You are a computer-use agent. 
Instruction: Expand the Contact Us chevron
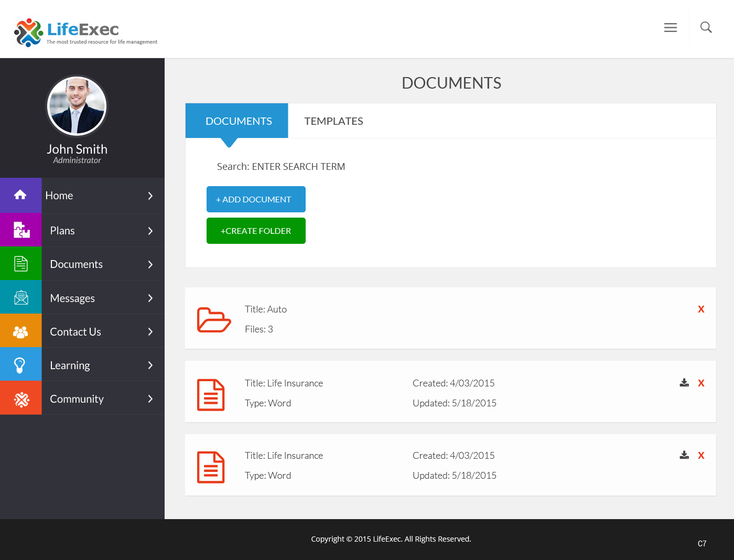(x=150, y=331)
